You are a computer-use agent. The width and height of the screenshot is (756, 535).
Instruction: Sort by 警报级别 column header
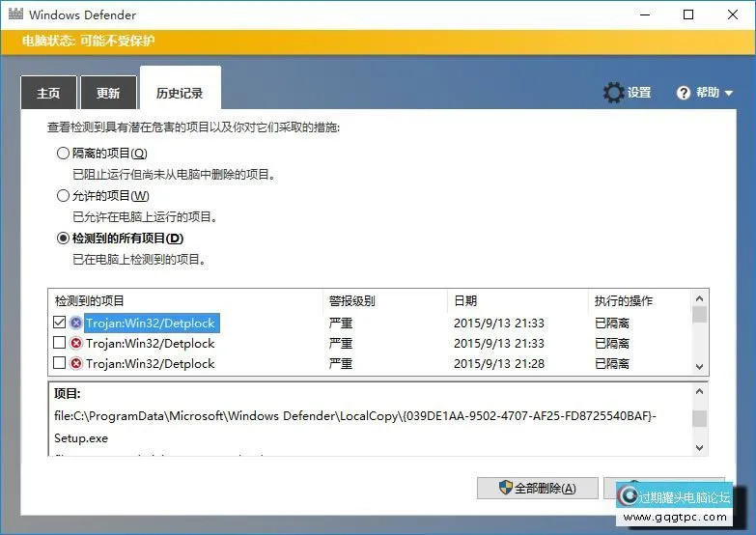pos(352,301)
